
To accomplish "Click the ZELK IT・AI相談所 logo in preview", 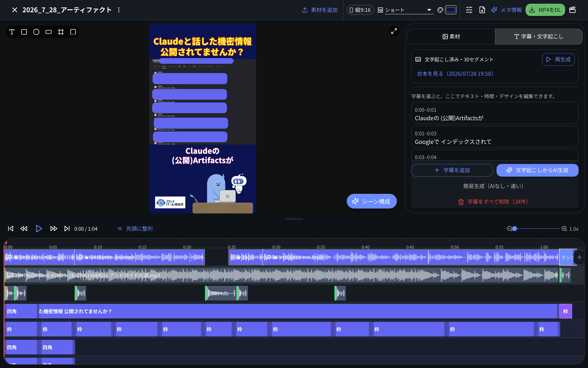I will 170,202.
